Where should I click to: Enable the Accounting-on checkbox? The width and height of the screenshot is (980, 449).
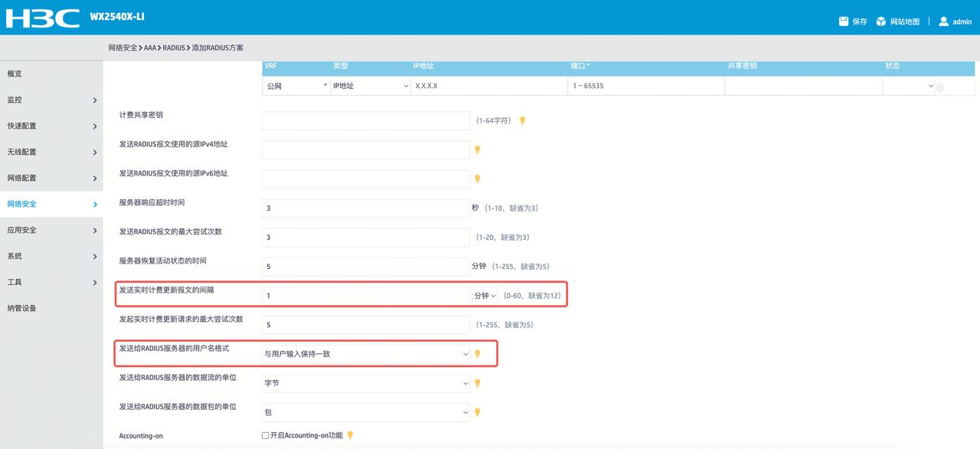click(266, 435)
